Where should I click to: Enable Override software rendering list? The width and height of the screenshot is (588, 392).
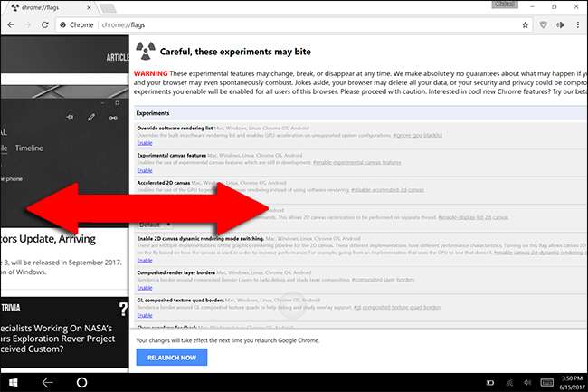[145, 143]
